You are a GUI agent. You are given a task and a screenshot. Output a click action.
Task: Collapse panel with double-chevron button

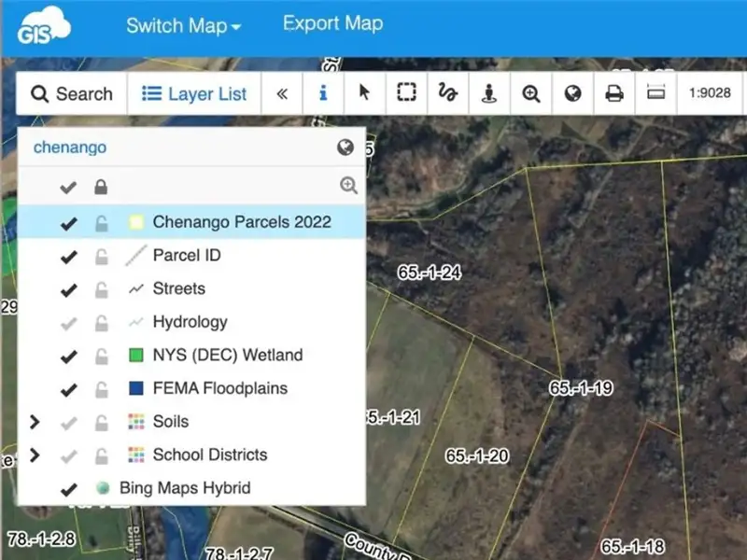pos(281,94)
